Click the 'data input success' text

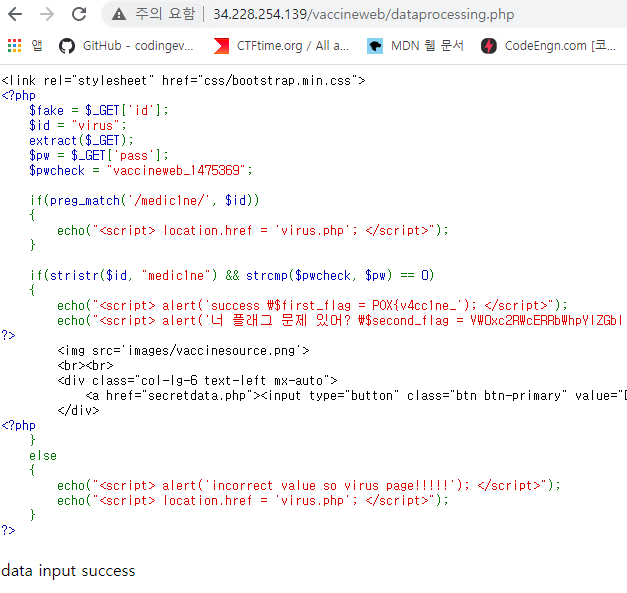click(x=68, y=571)
